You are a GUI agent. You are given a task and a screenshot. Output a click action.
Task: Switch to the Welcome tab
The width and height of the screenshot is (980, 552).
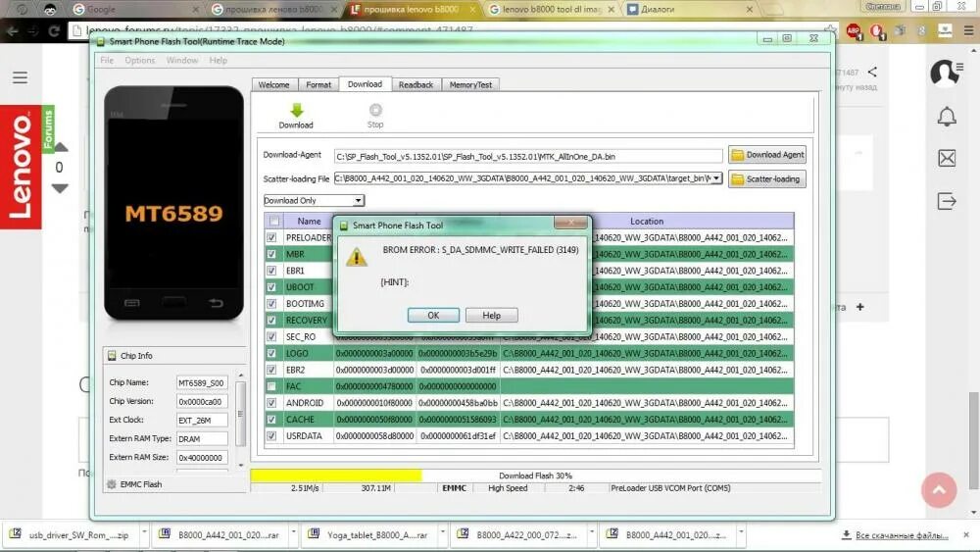[273, 84]
